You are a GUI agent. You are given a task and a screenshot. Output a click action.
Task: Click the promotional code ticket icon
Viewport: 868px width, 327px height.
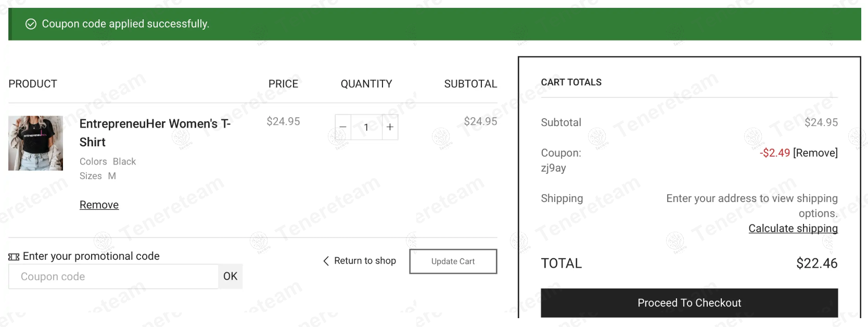point(14,257)
